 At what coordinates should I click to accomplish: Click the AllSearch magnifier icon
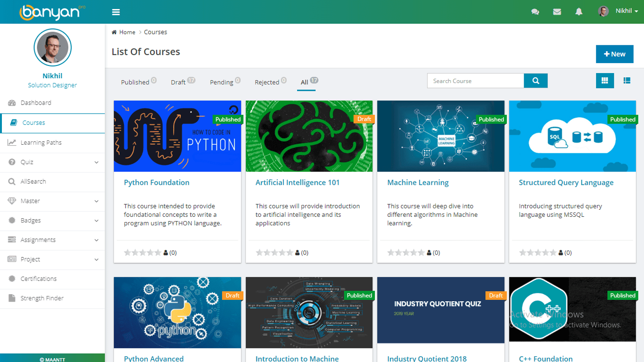pos(12,181)
